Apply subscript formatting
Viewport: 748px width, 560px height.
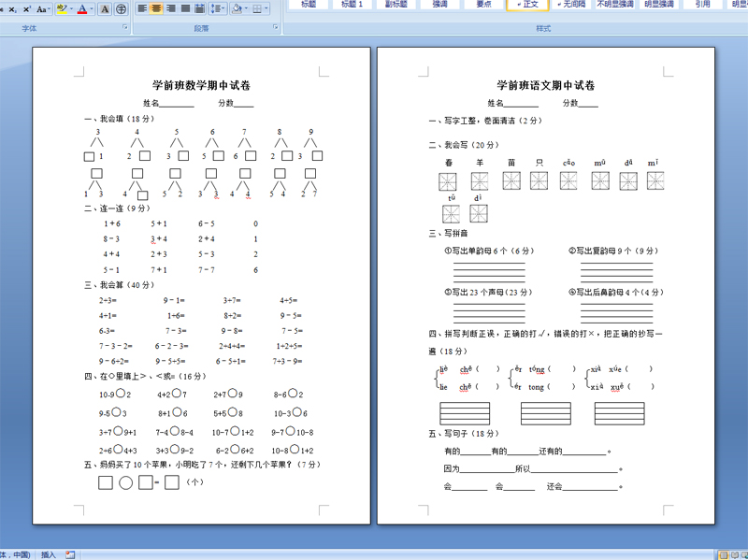(12, 9)
